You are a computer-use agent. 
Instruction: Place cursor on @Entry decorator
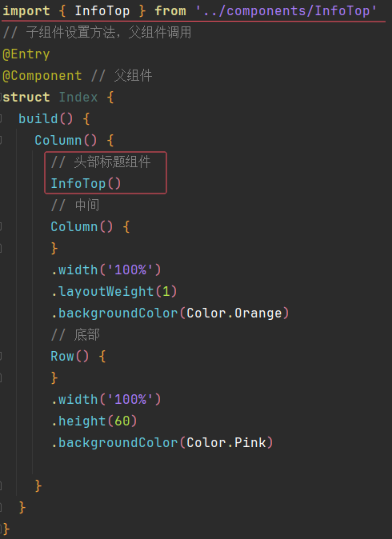pyautogui.click(x=26, y=54)
